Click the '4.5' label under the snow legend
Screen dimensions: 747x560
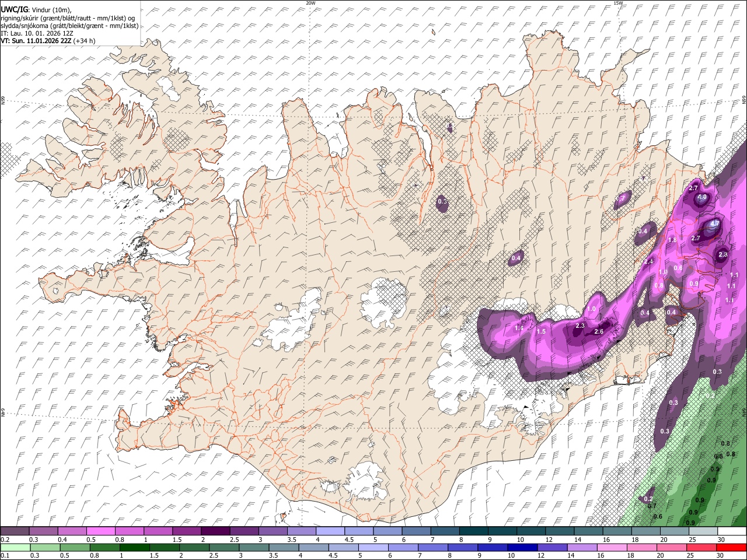tap(349, 540)
